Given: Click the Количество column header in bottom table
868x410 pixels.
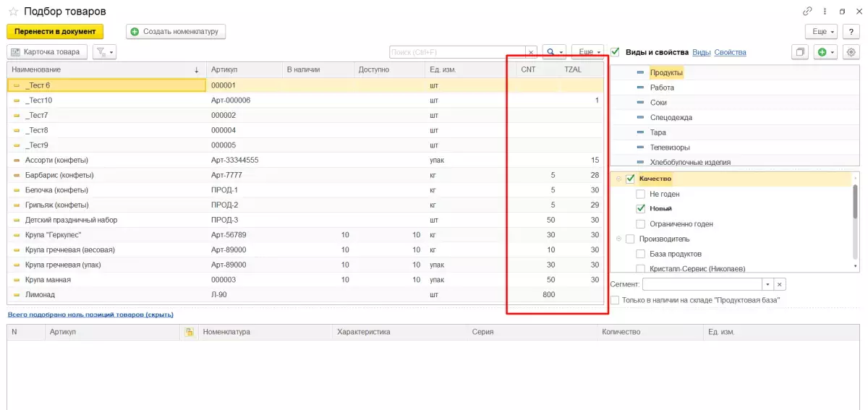Looking at the screenshot, I should click(x=650, y=332).
